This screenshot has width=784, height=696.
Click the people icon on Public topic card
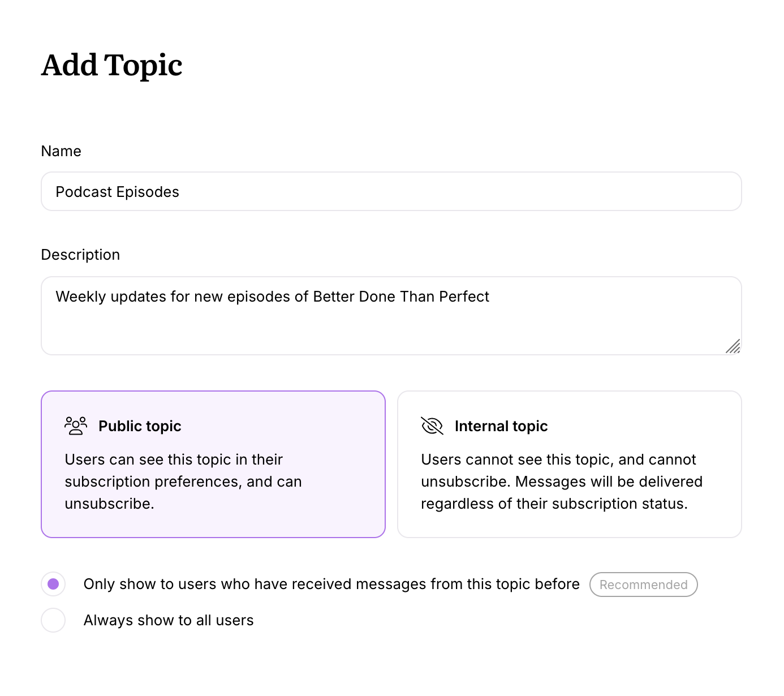[75, 426]
